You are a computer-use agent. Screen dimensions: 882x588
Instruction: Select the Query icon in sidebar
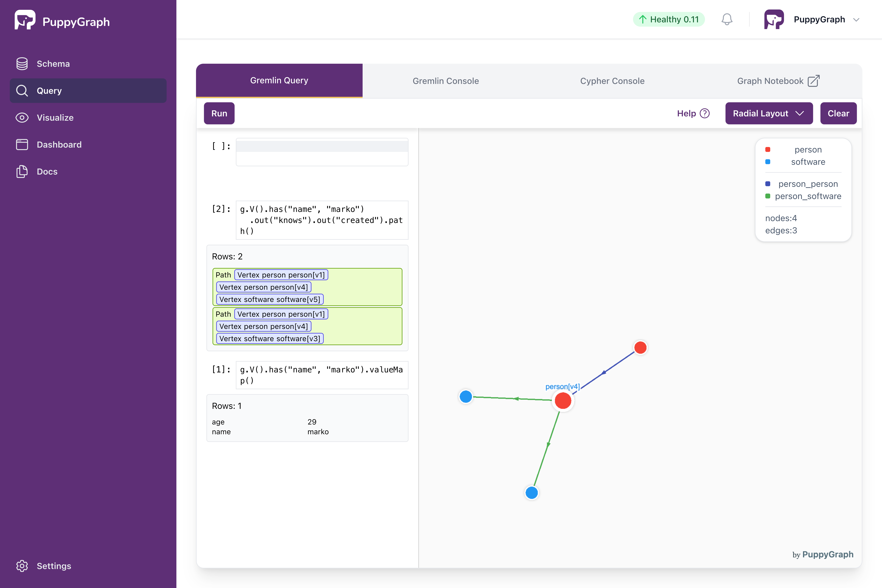pos(22,90)
